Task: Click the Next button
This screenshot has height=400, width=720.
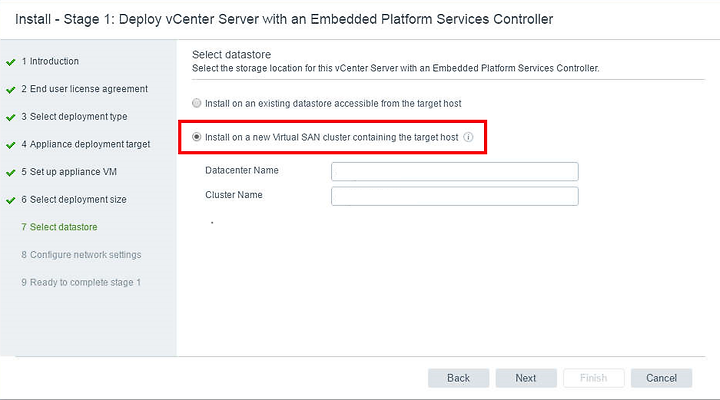Action: 526,378
